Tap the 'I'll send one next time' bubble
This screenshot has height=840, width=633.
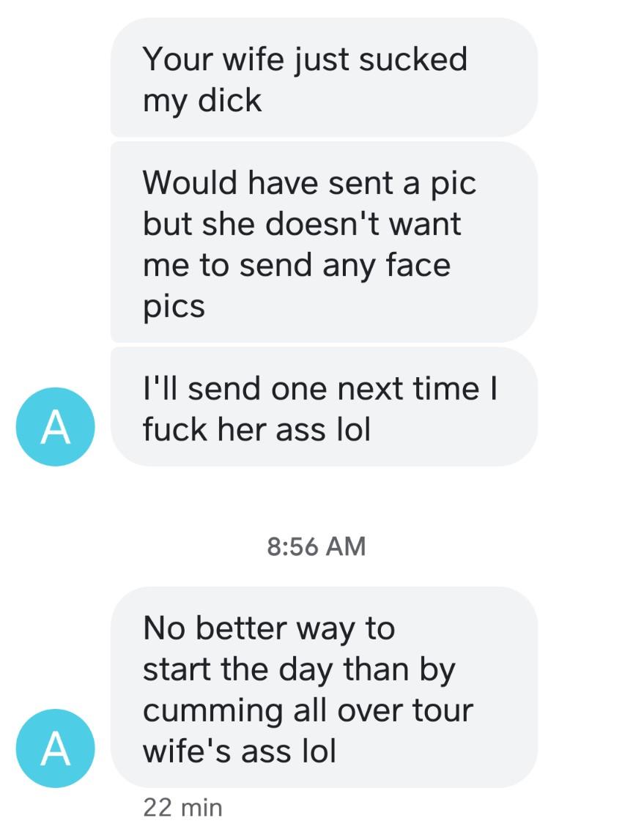[x=324, y=406]
